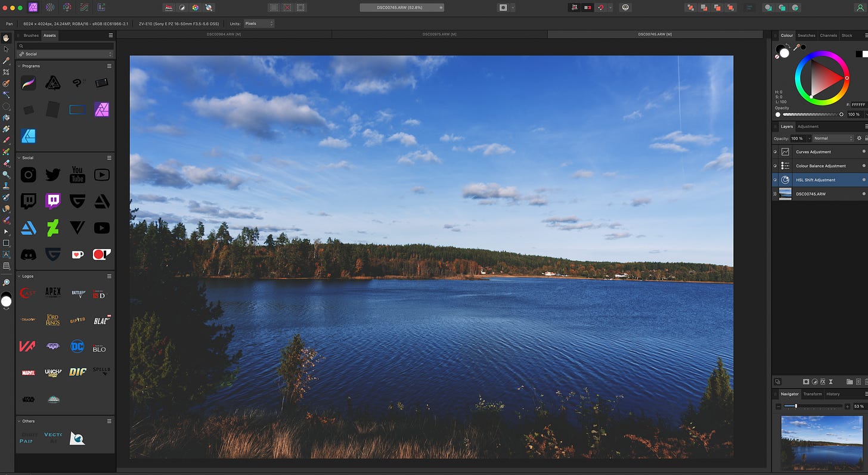This screenshot has height=475, width=868.
Task: Add a mask layer in Layers panel
Action: click(806, 381)
